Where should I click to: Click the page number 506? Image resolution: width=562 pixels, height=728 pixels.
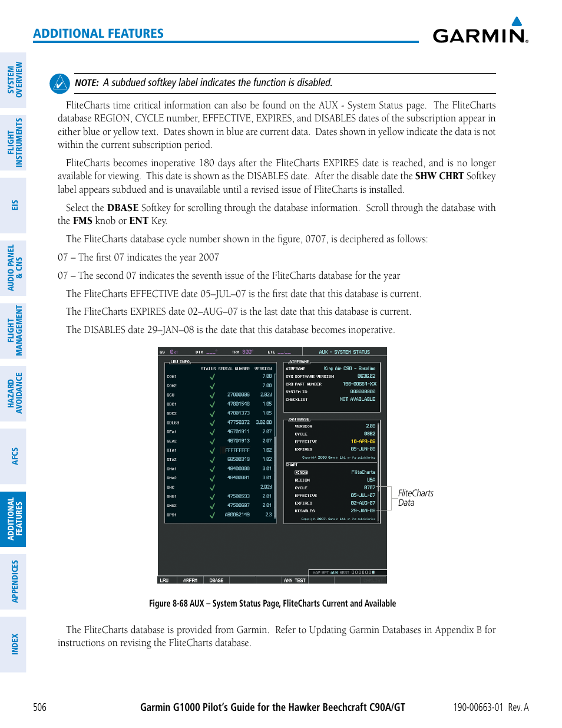pos(39,707)
